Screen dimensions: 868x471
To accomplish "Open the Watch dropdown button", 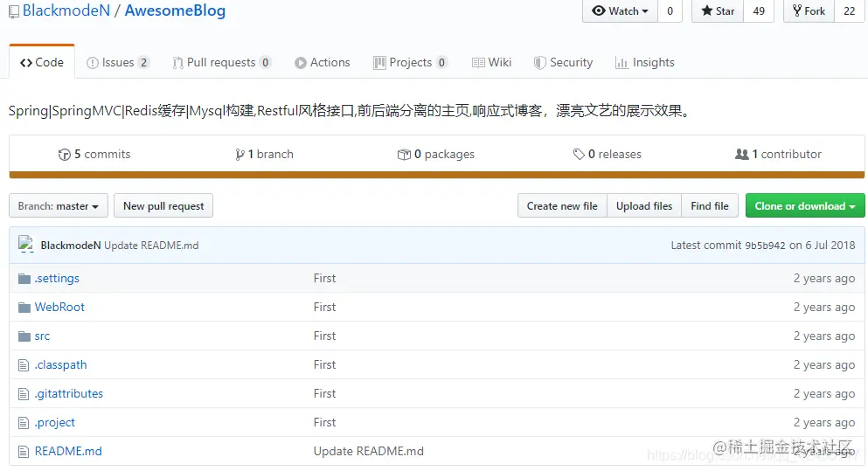I will [x=620, y=11].
